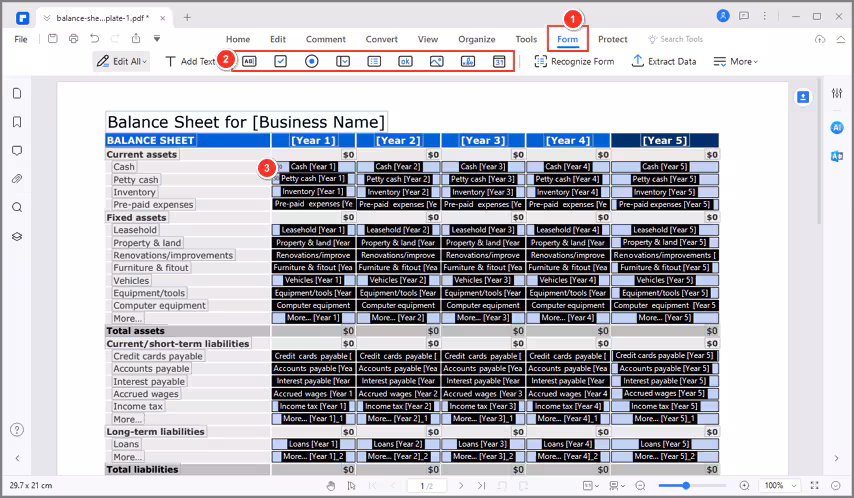The width and height of the screenshot is (854, 498).
Task: Add a list box form control
Action: coord(374,62)
